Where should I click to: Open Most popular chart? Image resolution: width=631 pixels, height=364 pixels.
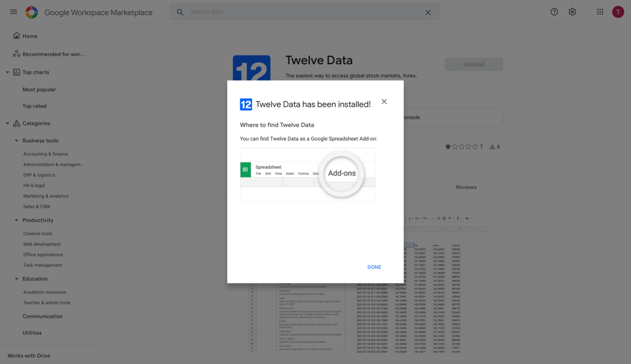[x=39, y=89]
